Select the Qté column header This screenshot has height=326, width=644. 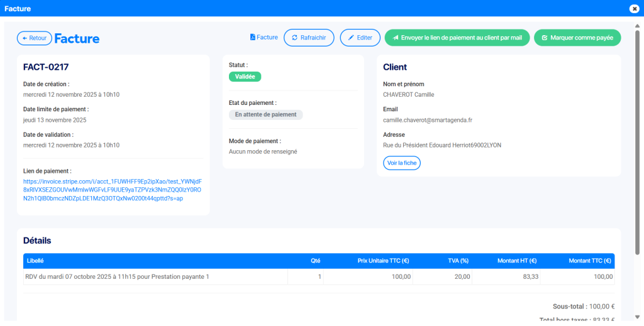pos(315,261)
